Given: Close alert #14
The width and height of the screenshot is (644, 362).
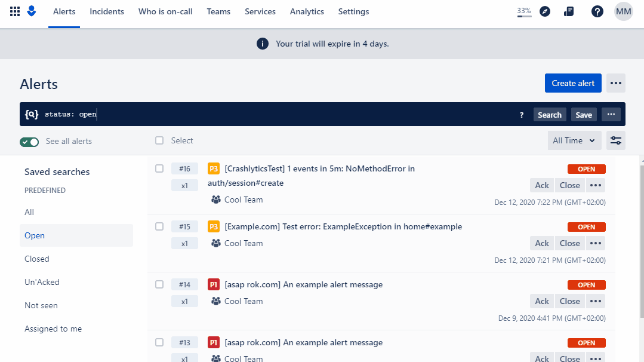Looking at the screenshot, I should click(569, 301).
